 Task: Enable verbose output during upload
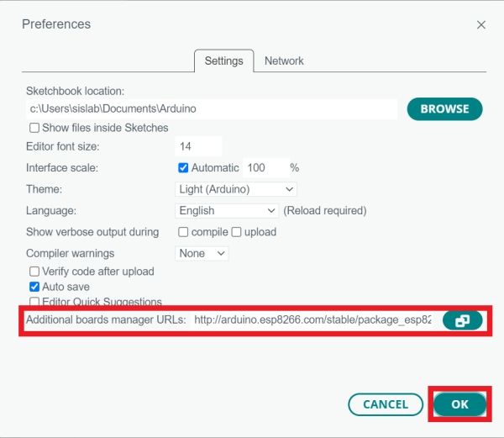[237, 232]
